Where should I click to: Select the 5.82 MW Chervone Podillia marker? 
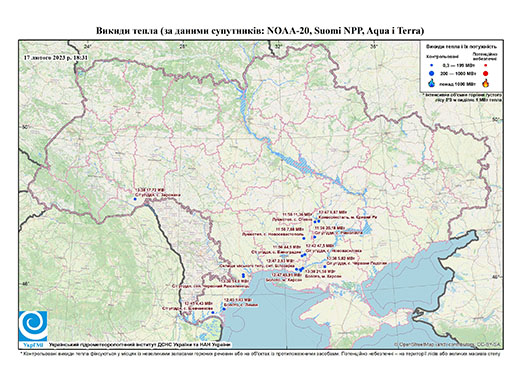point(325,267)
